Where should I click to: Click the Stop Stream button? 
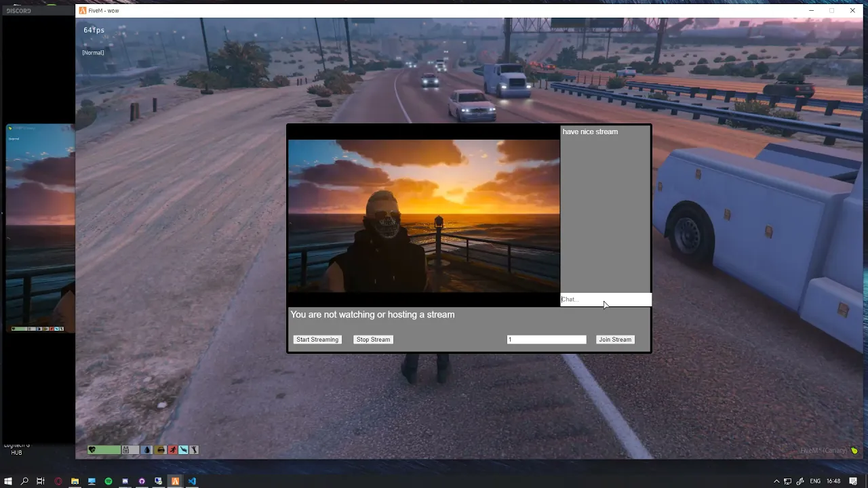(x=373, y=340)
